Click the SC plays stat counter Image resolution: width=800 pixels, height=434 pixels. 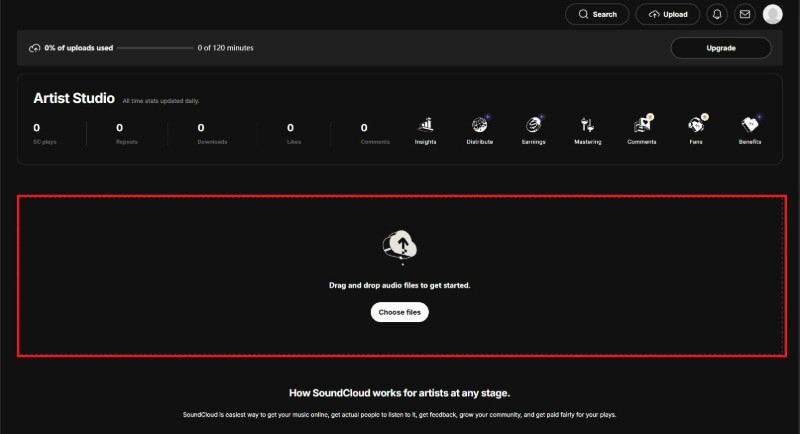point(37,128)
